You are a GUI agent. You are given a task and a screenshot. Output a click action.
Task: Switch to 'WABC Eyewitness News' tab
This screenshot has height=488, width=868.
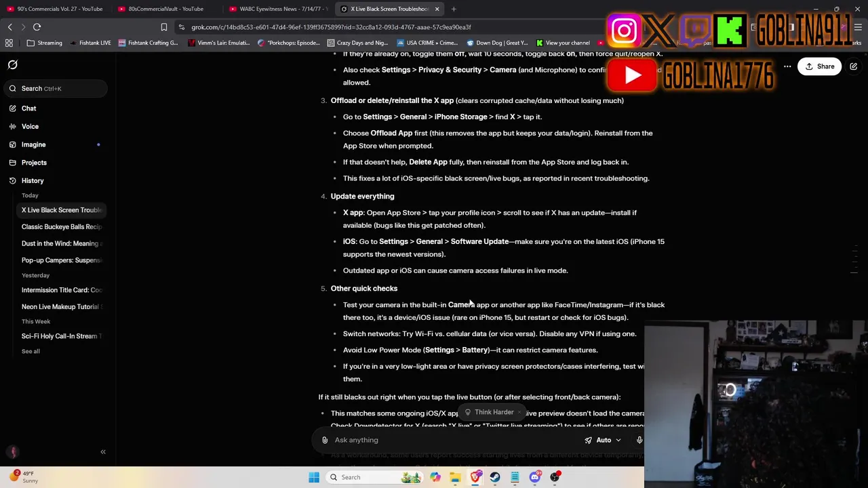[278, 9]
